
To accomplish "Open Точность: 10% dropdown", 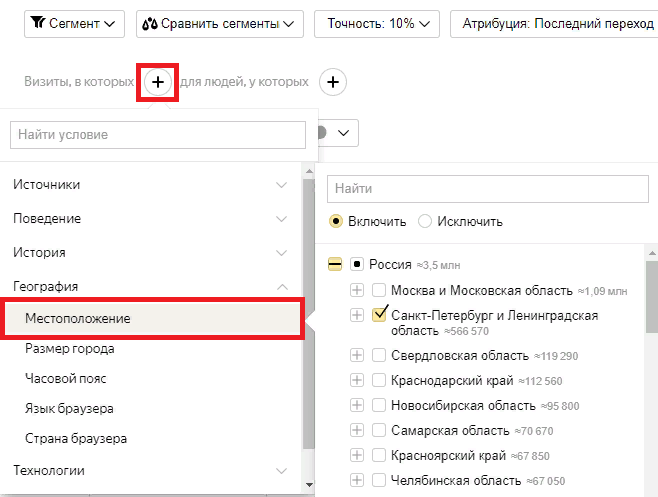I will coord(377,24).
